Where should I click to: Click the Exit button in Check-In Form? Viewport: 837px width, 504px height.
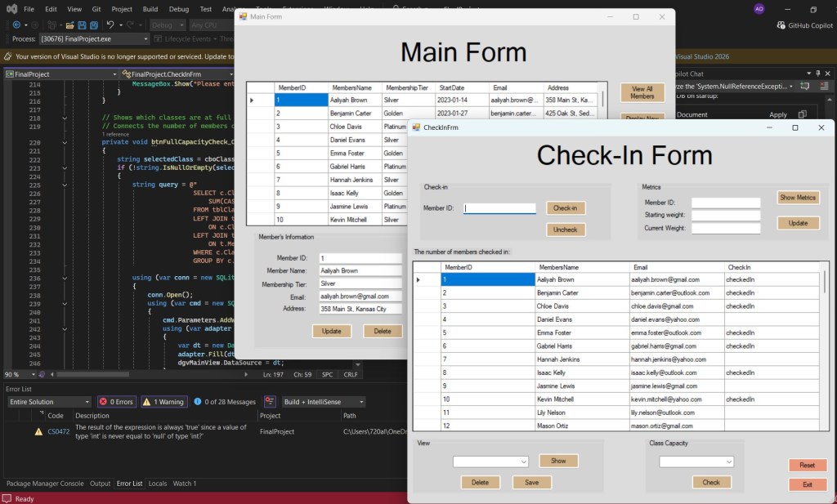point(807,484)
